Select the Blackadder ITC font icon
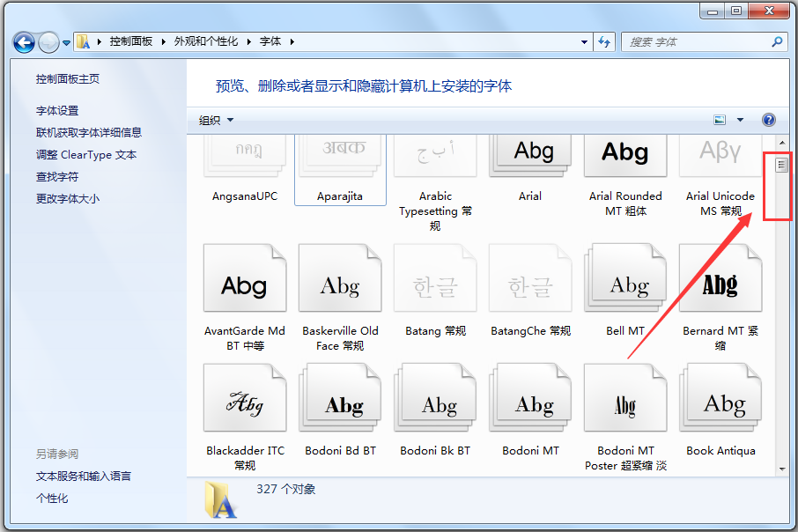Screen dimensions: 798x532 pyautogui.click(x=245, y=397)
